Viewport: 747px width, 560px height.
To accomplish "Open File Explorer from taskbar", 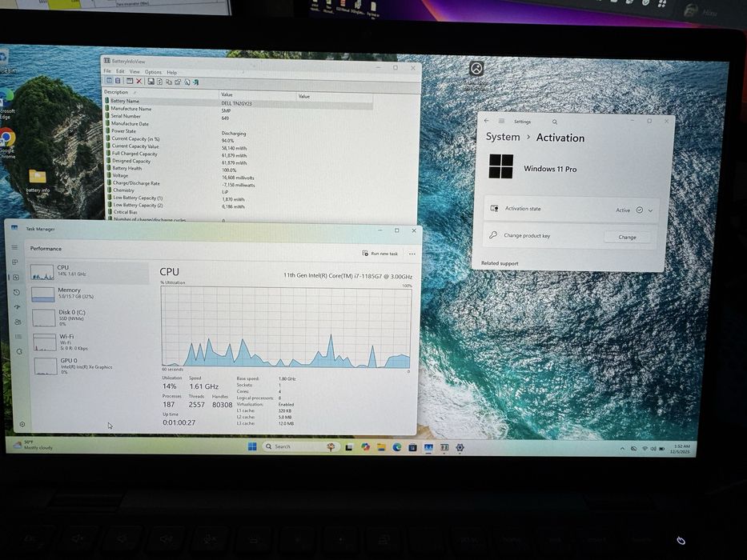I will (381, 447).
